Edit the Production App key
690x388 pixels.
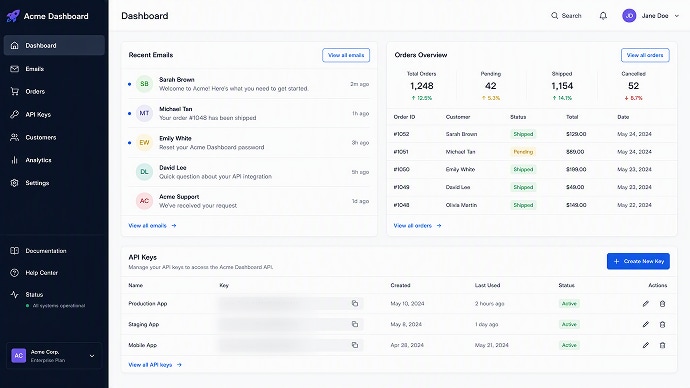(x=646, y=304)
